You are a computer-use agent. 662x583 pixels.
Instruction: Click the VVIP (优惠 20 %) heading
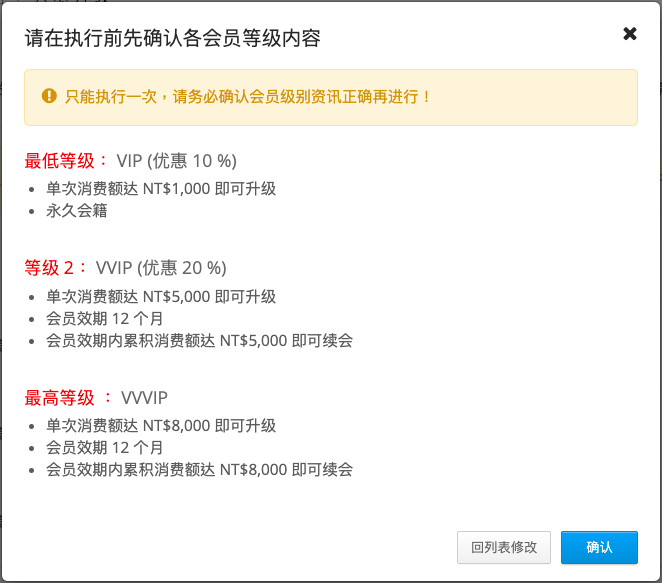pos(161,268)
